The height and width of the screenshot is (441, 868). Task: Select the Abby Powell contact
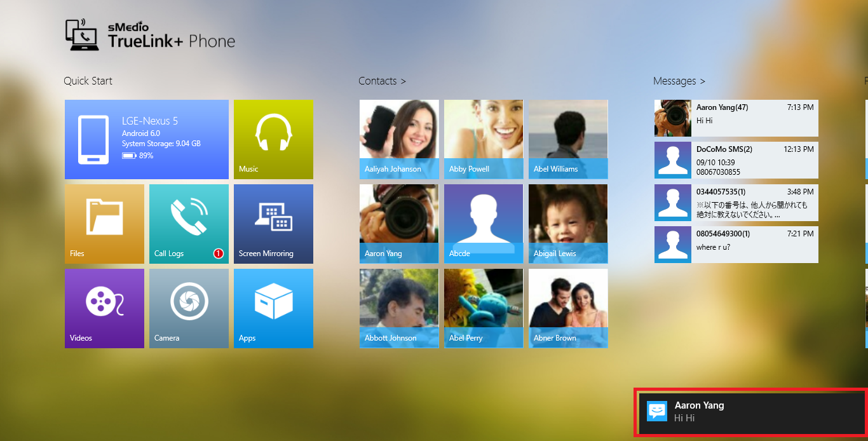(x=484, y=139)
